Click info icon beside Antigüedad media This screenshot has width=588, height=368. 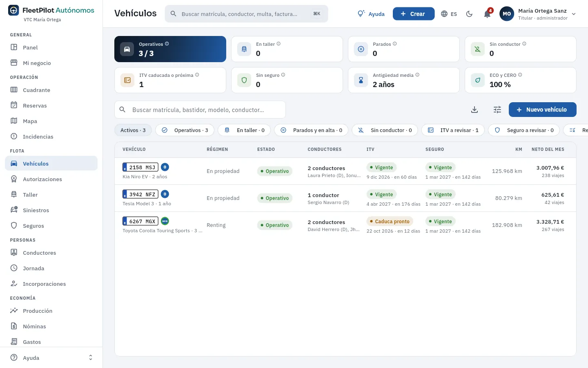(x=417, y=75)
